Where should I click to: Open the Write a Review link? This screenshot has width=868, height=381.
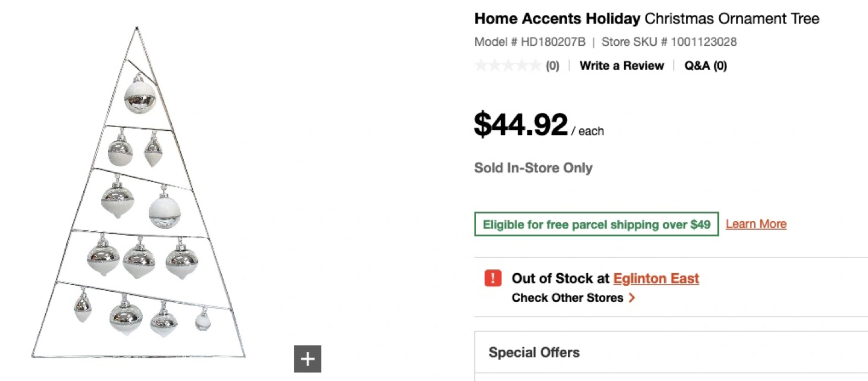coord(621,66)
